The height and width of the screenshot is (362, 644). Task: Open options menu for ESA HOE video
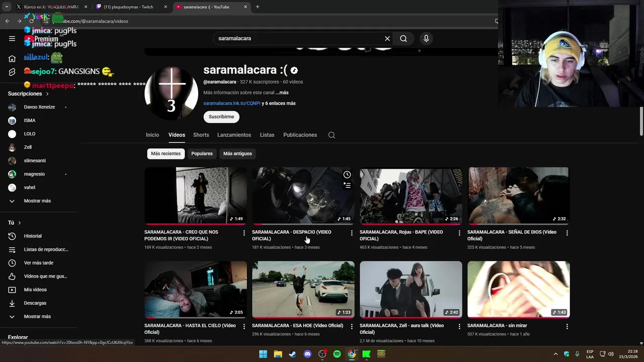352,326
